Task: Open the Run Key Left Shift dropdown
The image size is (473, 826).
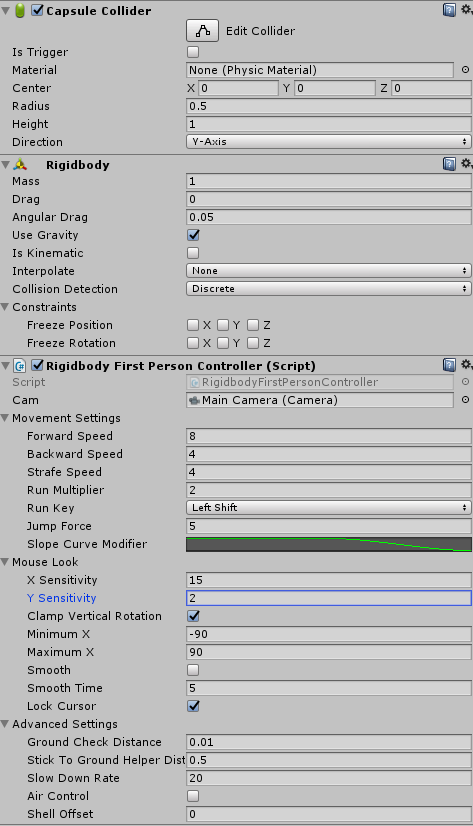Action: [329, 508]
